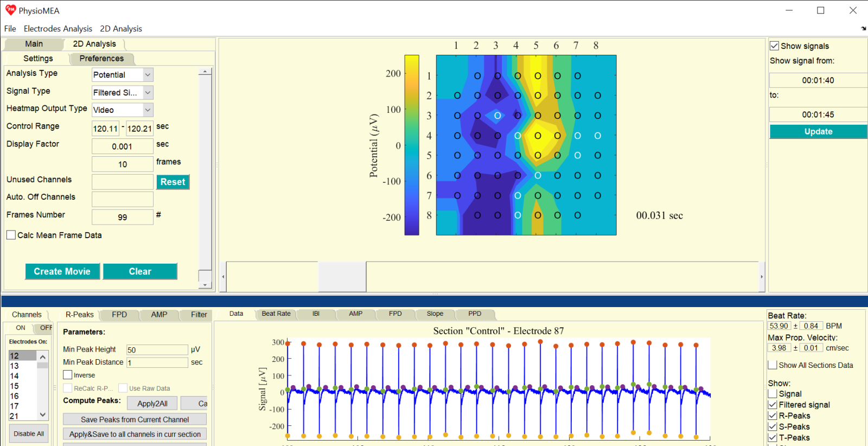Click the settings panel scroll-up arrow

[x=205, y=72]
